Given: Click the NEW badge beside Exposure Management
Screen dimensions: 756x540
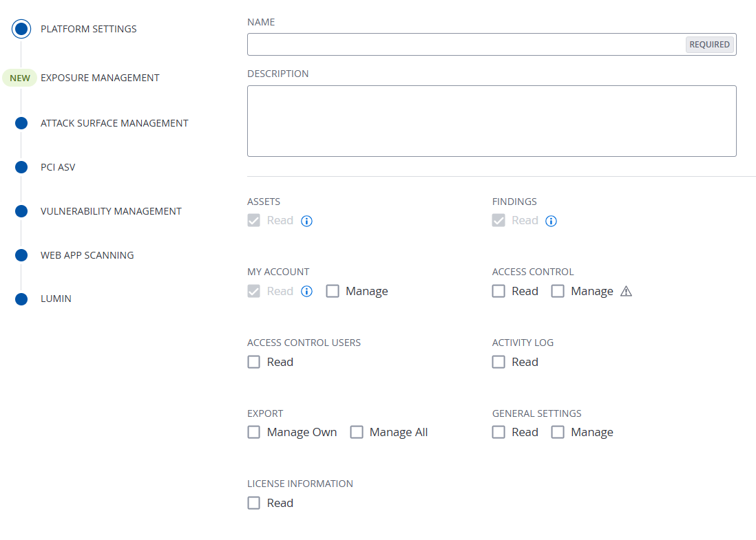Looking at the screenshot, I should (x=20, y=78).
